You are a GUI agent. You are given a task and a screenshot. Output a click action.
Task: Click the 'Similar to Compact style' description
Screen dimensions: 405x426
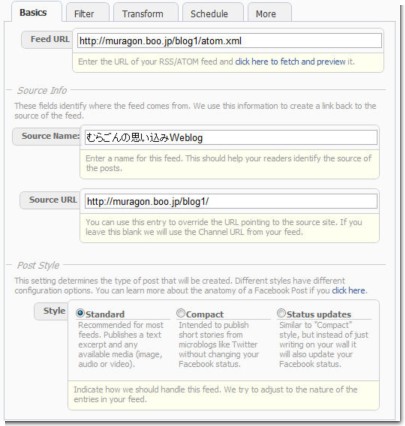[324, 344]
